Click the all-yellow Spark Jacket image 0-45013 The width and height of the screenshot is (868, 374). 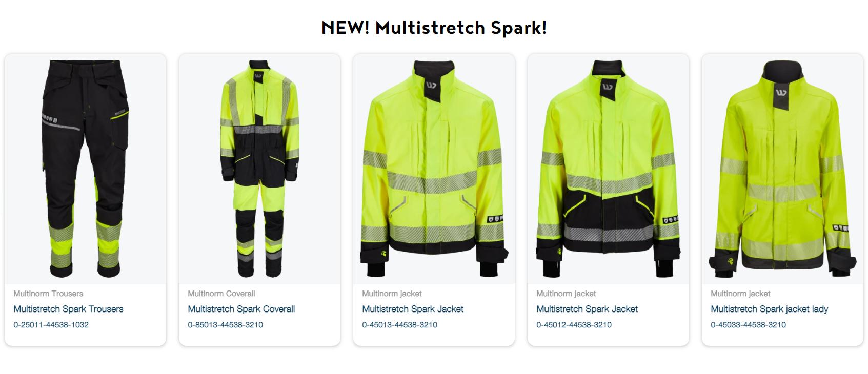pos(434,169)
